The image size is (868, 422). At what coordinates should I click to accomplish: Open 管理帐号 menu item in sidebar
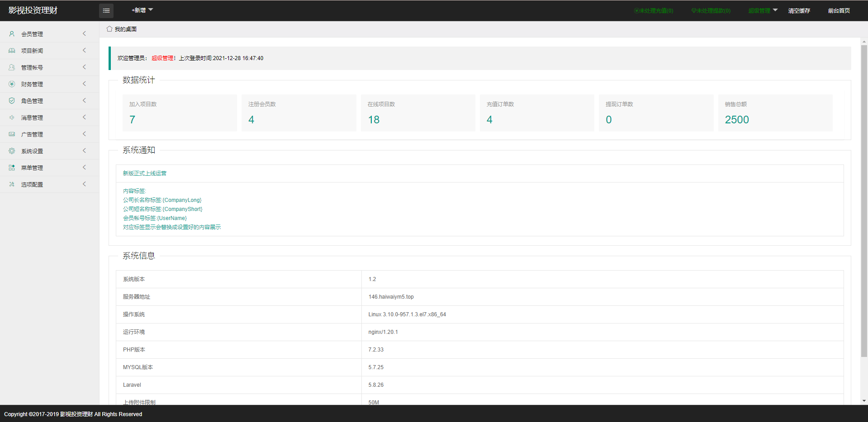(x=32, y=68)
